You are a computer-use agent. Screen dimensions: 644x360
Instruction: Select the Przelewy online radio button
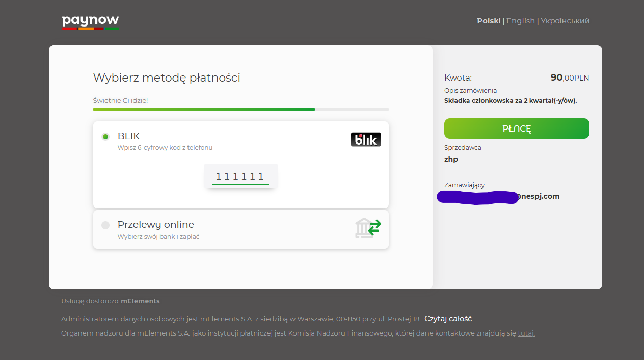point(105,225)
